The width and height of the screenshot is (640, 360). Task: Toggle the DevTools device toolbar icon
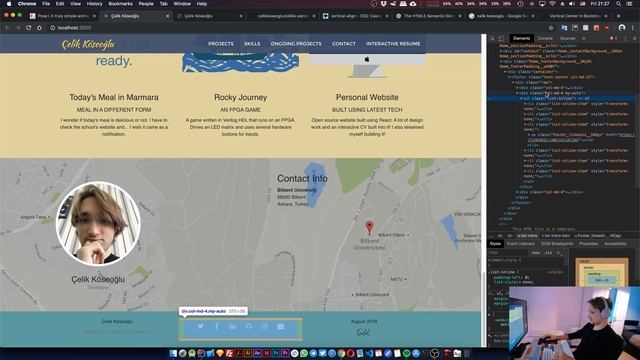501,38
